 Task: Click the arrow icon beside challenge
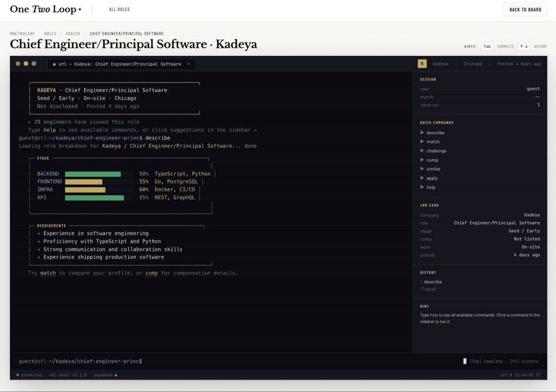pos(422,150)
